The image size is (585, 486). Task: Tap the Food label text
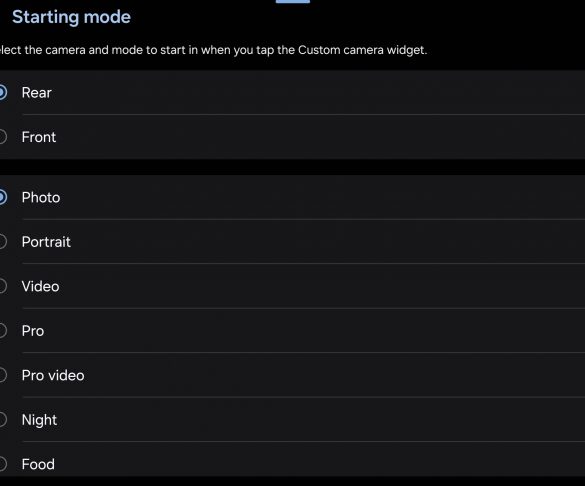[x=38, y=464]
